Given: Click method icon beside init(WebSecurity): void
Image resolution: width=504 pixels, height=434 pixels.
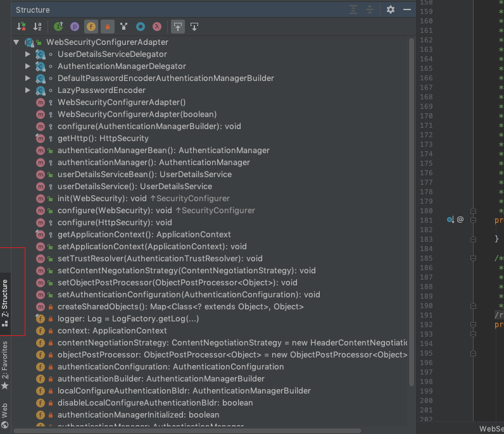Looking at the screenshot, I should (40, 199).
